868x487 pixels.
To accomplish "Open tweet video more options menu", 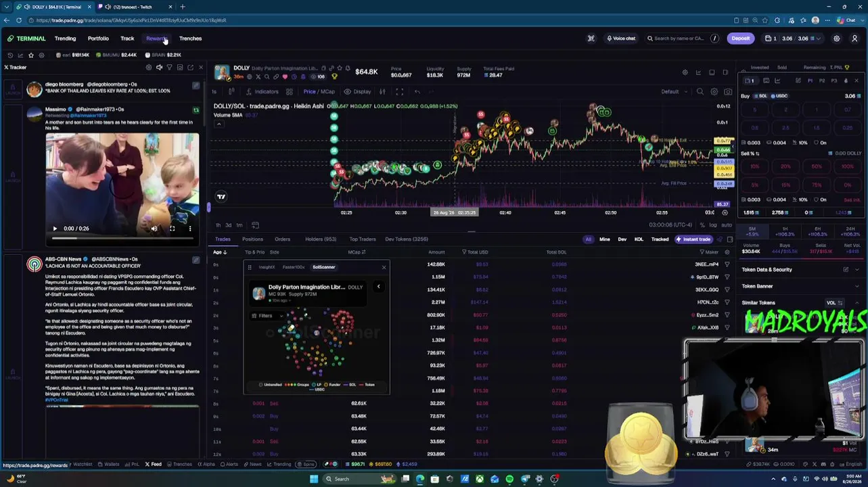I will [189, 229].
